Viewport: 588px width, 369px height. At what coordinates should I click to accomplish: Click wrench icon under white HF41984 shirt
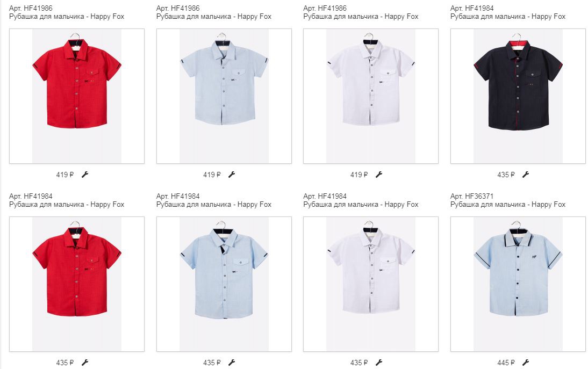pos(379,362)
